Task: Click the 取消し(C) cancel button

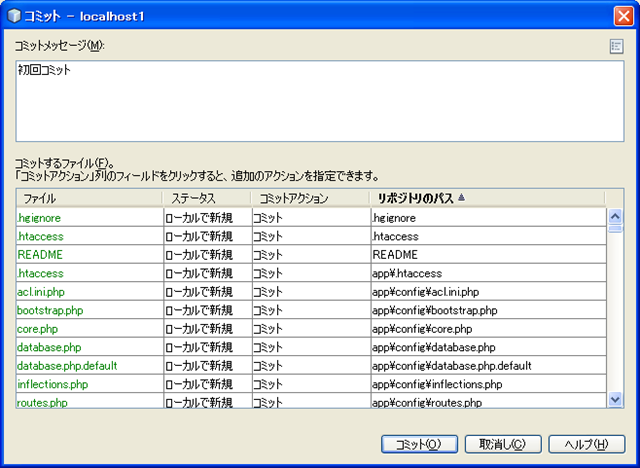Action: click(503, 444)
